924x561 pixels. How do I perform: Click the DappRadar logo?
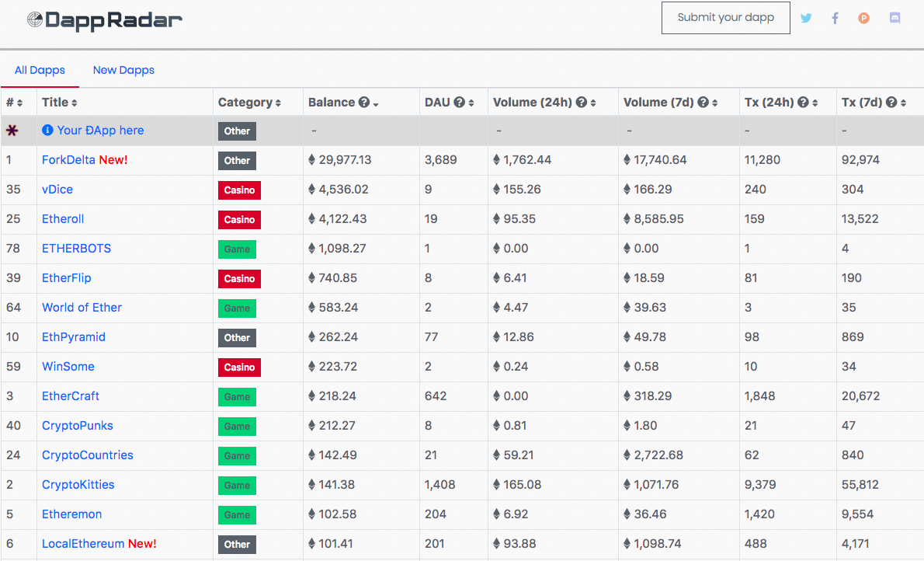click(x=104, y=20)
